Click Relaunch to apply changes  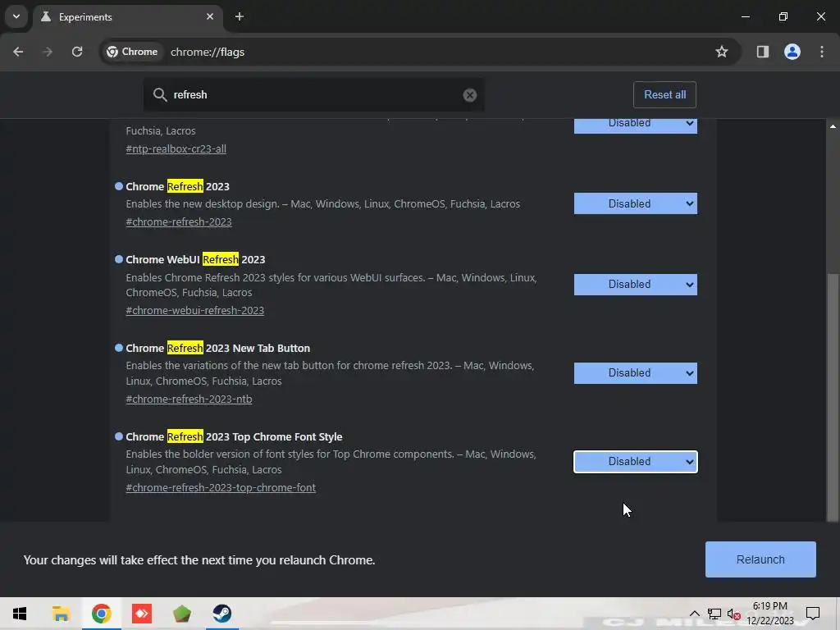coord(760,559)
